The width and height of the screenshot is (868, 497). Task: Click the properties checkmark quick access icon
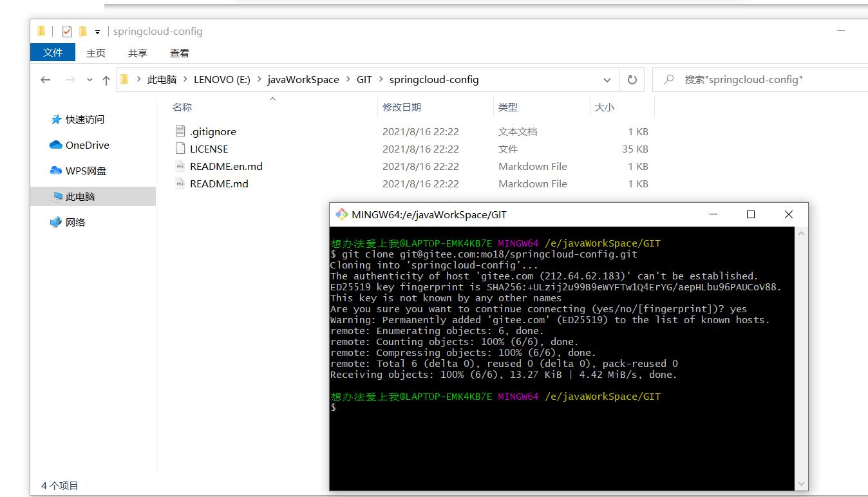coord(66,31)
